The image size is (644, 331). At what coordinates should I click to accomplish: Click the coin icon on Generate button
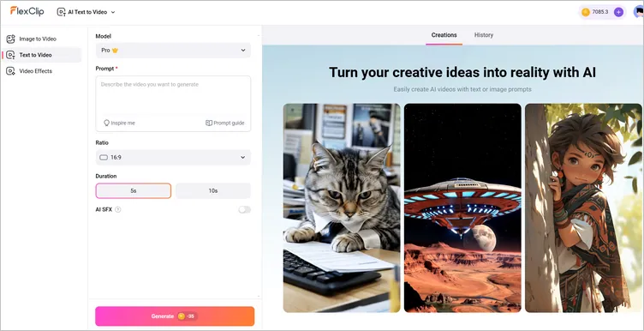(182, 316)
